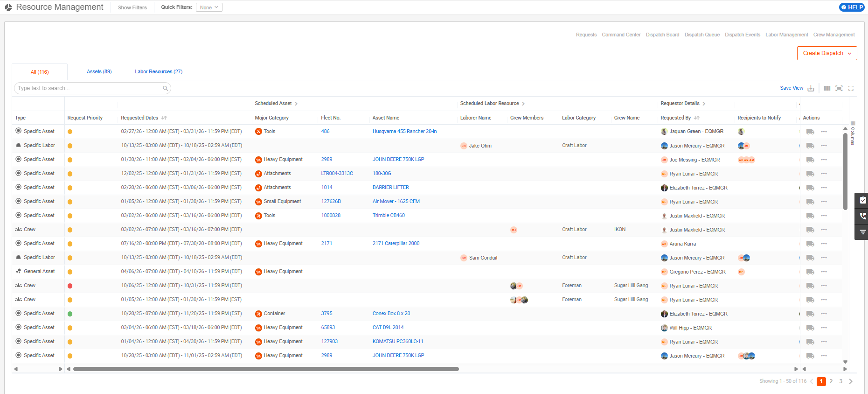Focus the Type text to search field
Viewport: 868px width, 394px height.
pos(92,88)
